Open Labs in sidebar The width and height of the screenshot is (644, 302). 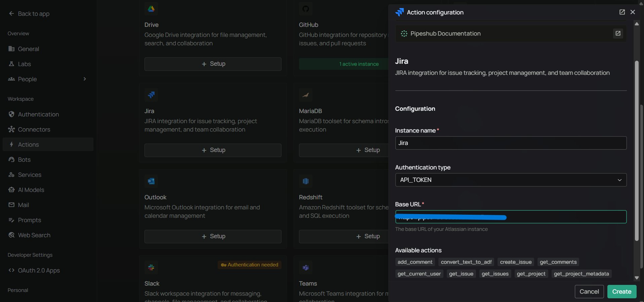48,64
